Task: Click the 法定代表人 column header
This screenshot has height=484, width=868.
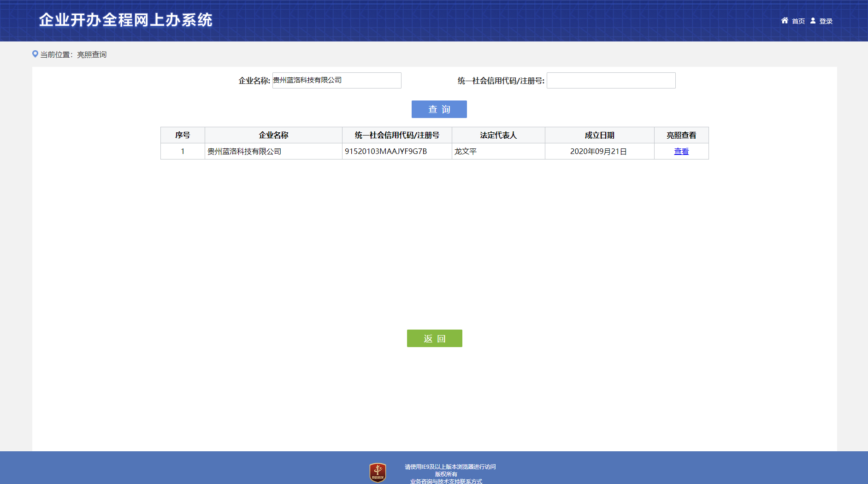Action: coord(498,135)
